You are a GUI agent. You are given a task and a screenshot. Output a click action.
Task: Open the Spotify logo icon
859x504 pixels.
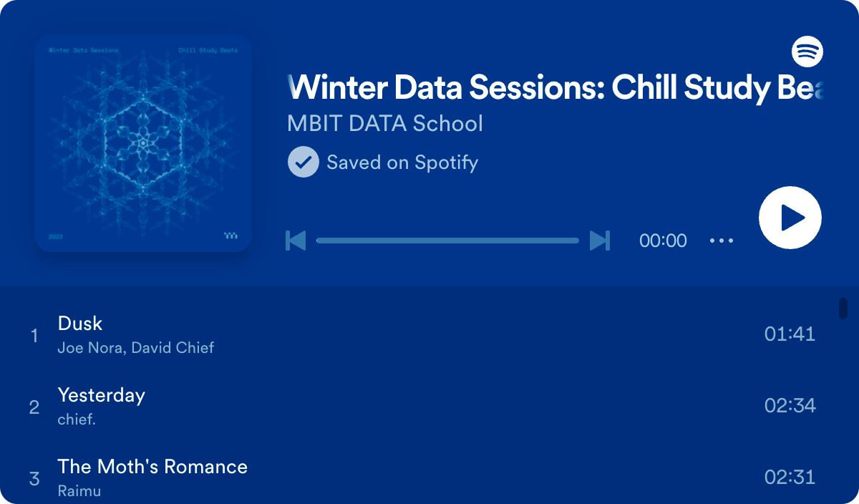pos(807,52)
